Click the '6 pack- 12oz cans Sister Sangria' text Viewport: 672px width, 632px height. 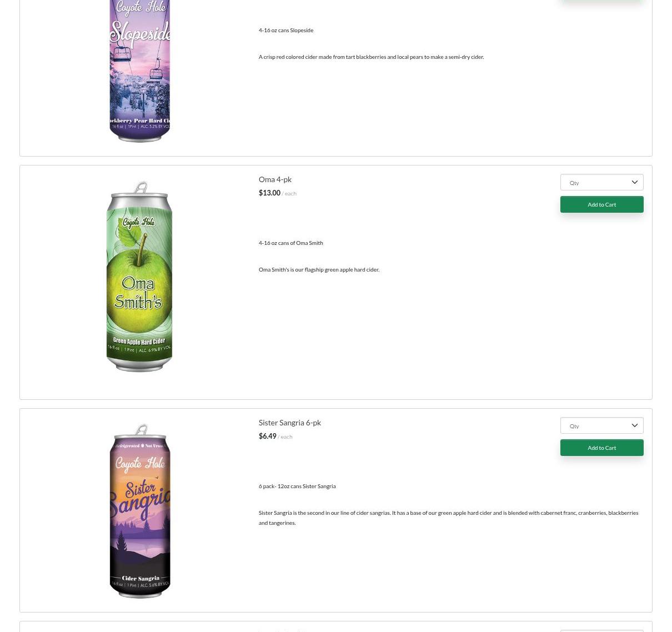(297, 486)
